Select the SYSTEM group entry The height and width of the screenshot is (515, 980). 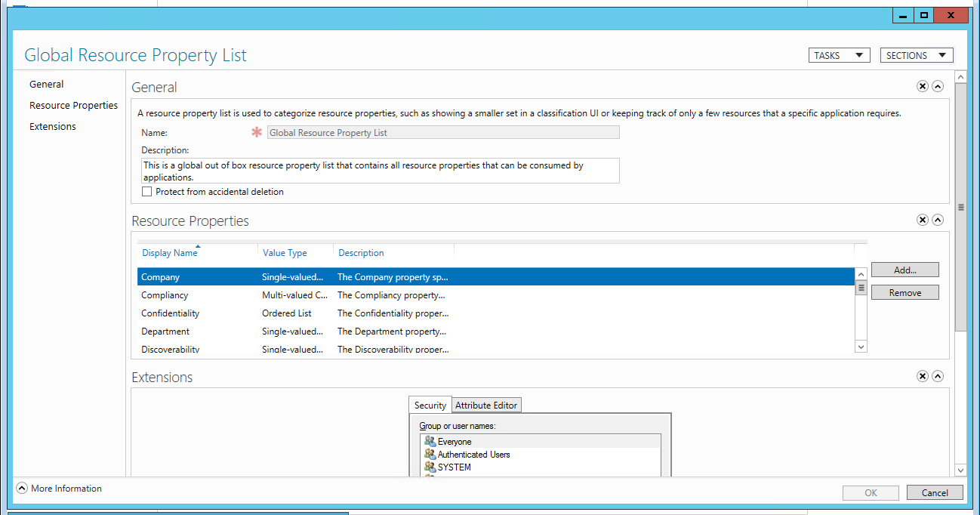[x=454, y=467]
